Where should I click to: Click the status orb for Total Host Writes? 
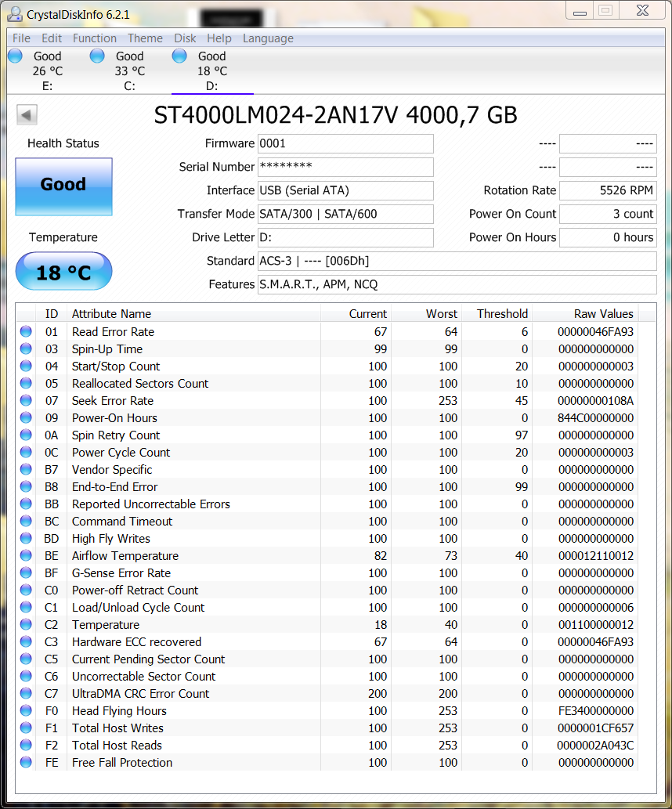coord(26,728)
